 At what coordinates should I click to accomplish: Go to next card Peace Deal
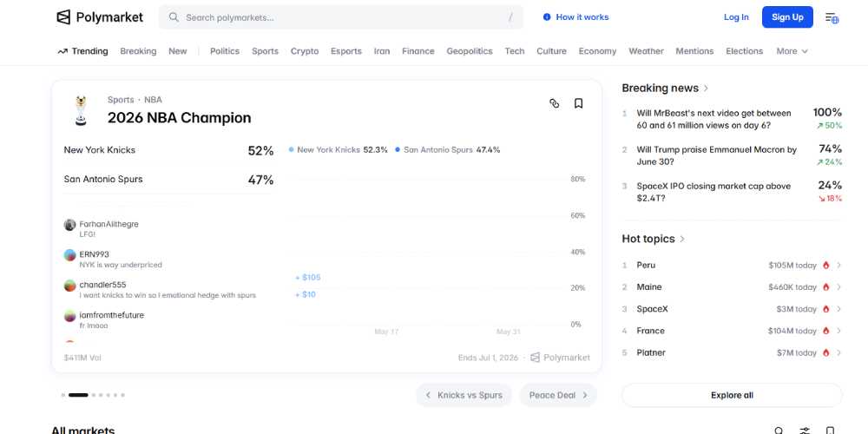tap(558, 395)
